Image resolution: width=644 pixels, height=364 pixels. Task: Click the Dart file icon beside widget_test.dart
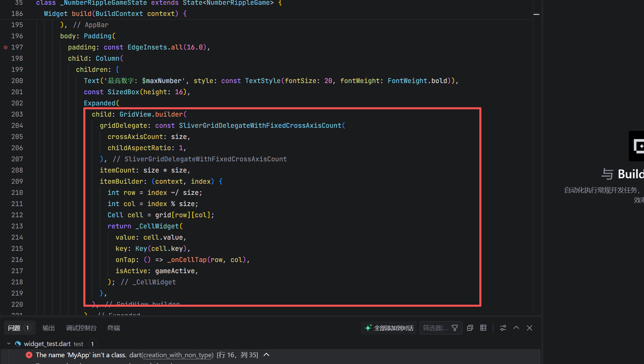pyautogui.click(x=18, y=344)
